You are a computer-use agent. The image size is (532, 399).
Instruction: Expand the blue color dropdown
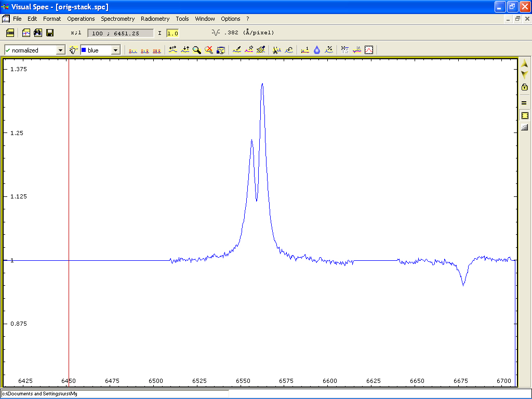(116, 50)
